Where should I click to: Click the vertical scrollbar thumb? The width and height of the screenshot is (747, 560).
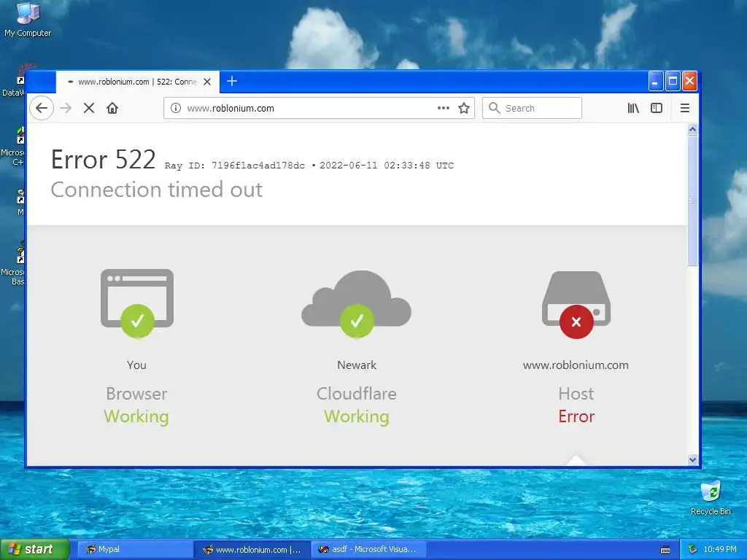pos(693,201)
